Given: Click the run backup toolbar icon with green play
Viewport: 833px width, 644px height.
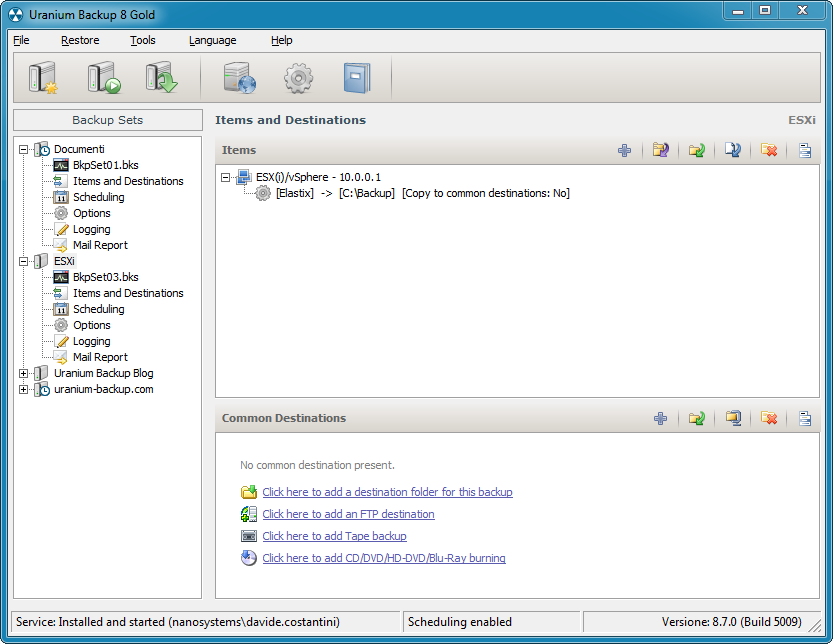Looking at the screenshot, I should click(104, 78).
